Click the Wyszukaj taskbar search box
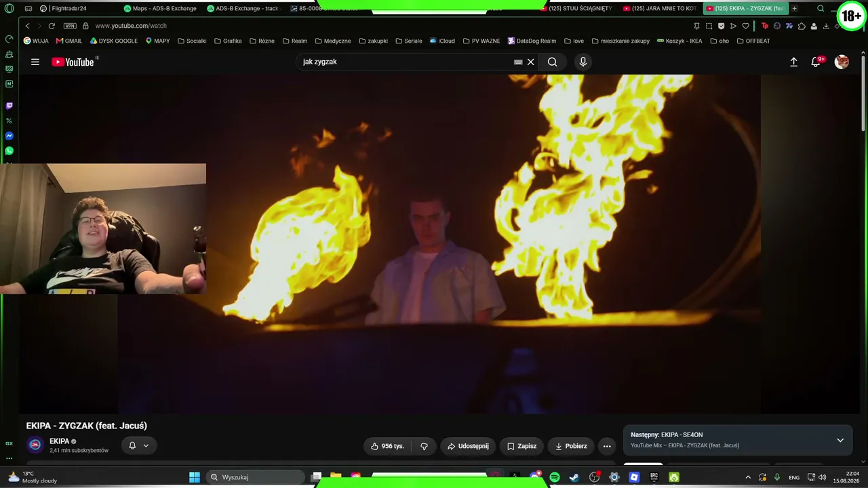 pos(255,477)
